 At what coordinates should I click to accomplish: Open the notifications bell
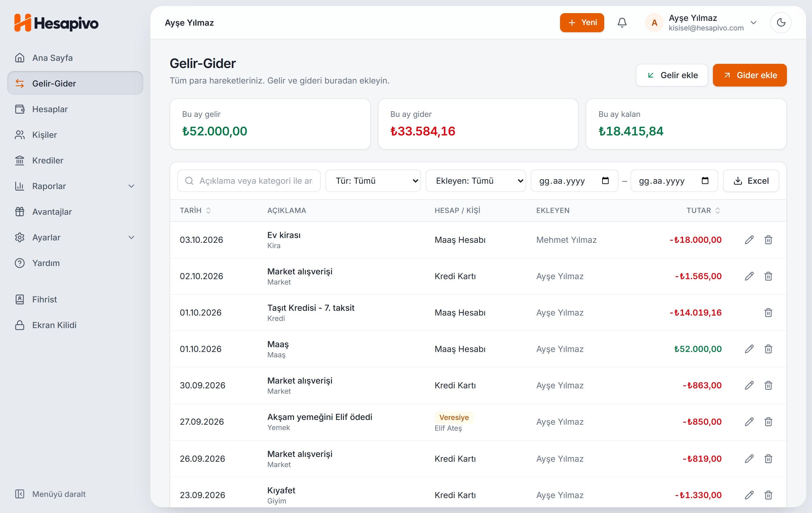[x=622, y=23]
